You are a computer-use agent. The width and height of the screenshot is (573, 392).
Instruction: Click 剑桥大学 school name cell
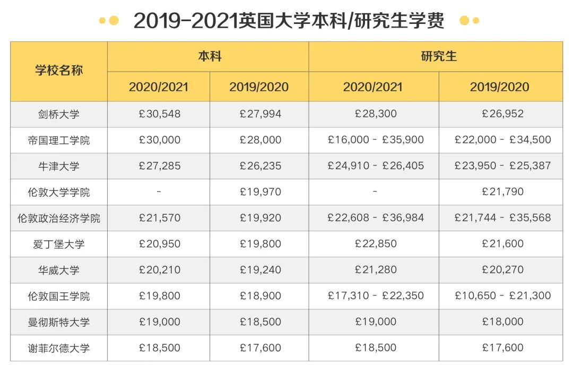pyautogui.click(x=59, y=115)
